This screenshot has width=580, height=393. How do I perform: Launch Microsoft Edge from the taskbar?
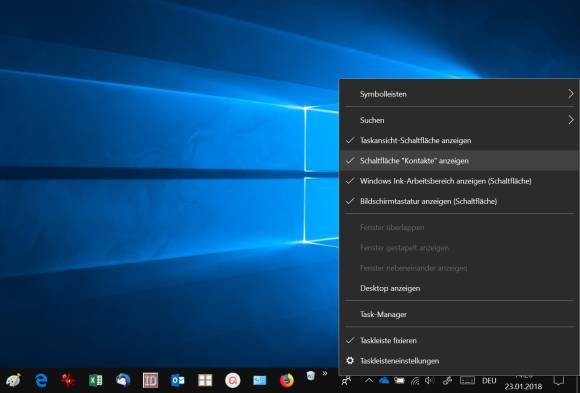41,380
